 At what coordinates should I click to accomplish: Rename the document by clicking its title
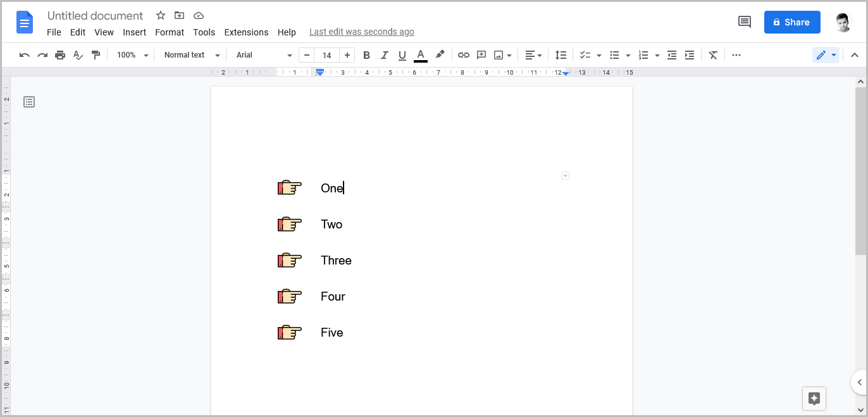pos(95,15)
